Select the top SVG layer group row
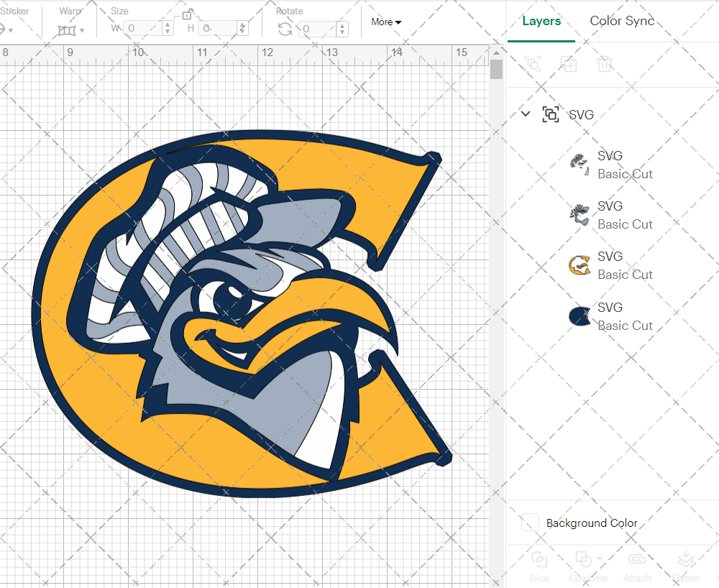 tap(581, 114)
